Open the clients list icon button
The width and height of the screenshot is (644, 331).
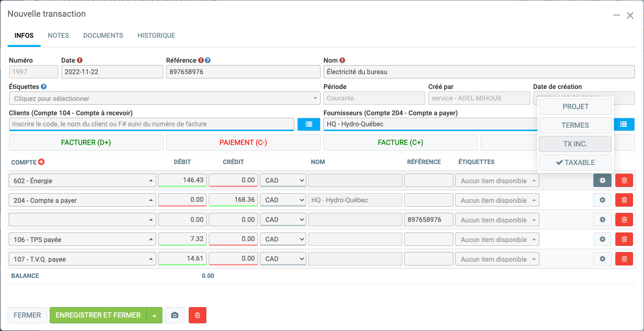pos(309,124)
